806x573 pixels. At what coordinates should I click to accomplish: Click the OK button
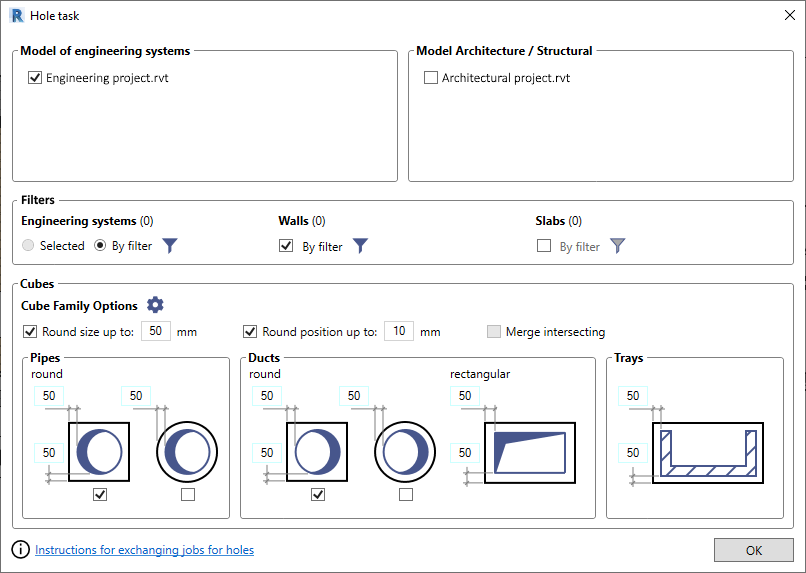coord(754,550)
